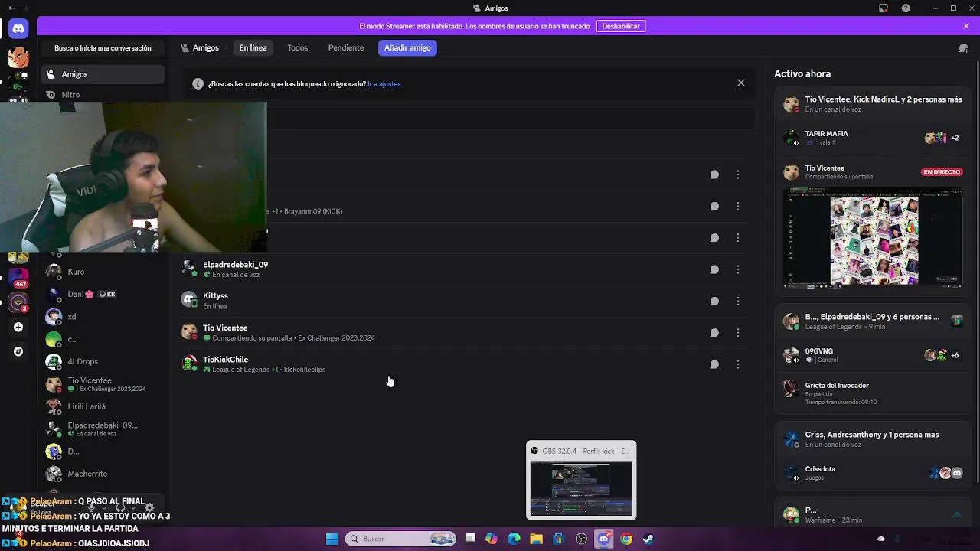Click Deshabilitar to disable Streamer mode
980x551 pixels.
621,26
